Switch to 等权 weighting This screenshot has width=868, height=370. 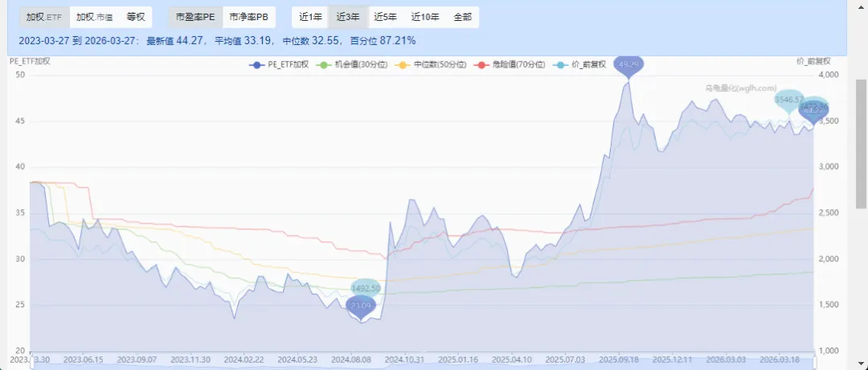point(136,17)
